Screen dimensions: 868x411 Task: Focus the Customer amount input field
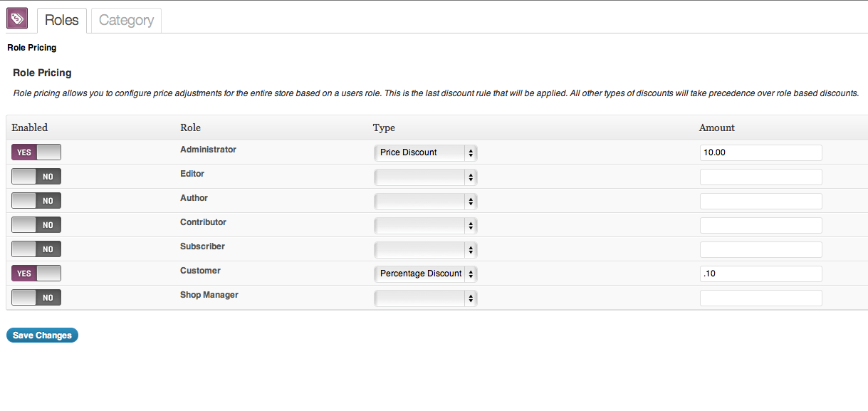point(760,274)
